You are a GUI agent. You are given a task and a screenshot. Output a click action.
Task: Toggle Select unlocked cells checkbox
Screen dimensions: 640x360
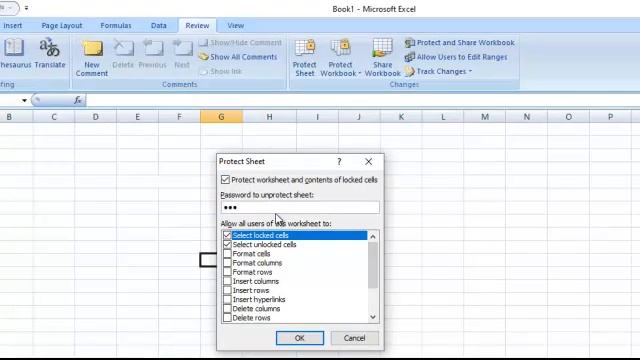click(227, 244)
